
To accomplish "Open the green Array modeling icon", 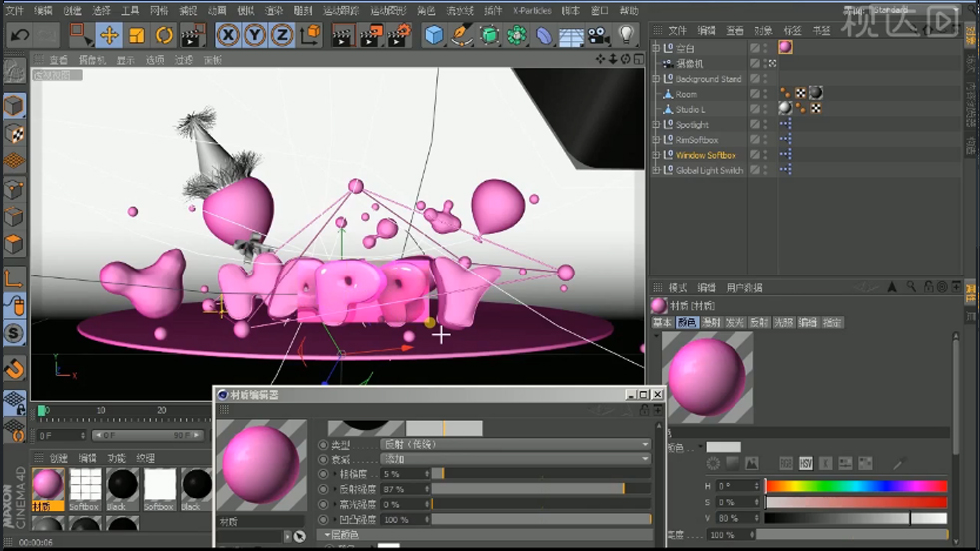I will click(x=516, y=35).
